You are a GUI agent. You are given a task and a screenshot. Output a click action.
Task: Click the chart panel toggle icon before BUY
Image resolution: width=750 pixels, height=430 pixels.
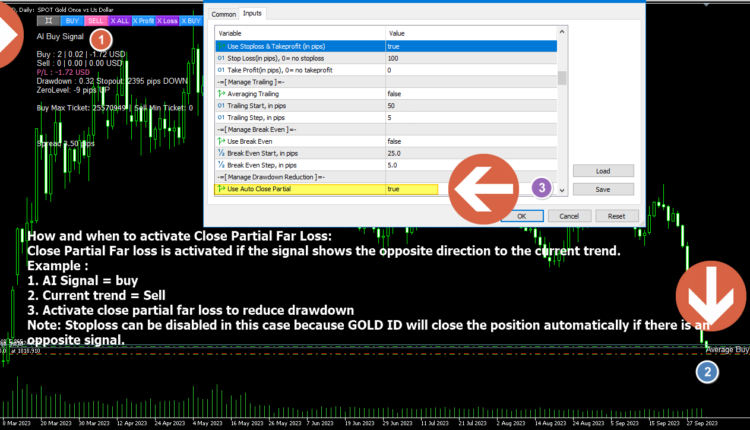(46, 20)
